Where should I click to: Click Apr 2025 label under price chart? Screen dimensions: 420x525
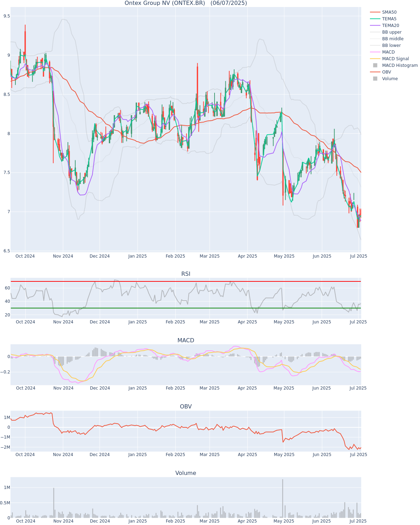247,256
